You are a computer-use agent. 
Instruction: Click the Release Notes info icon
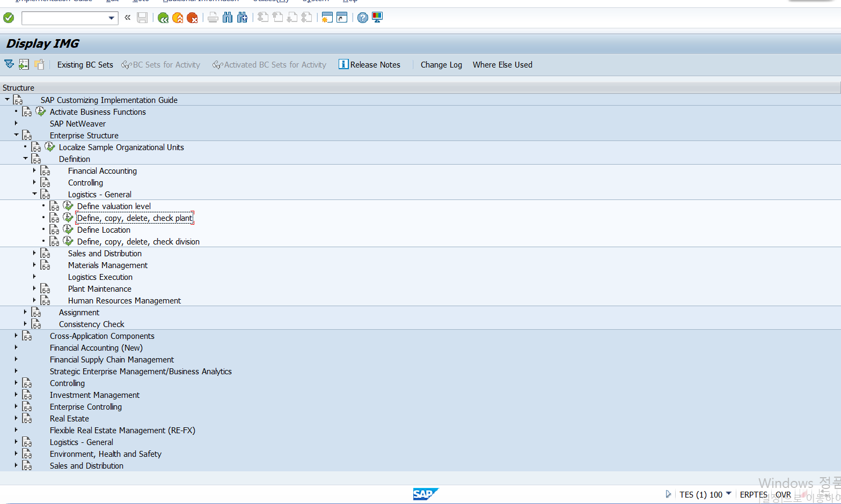(x=343, y=64)
